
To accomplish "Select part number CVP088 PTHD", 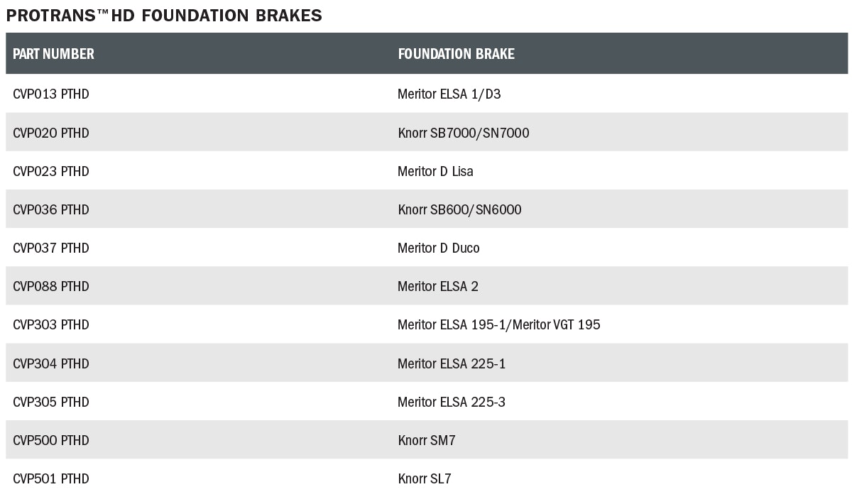I will pos(51,286).
